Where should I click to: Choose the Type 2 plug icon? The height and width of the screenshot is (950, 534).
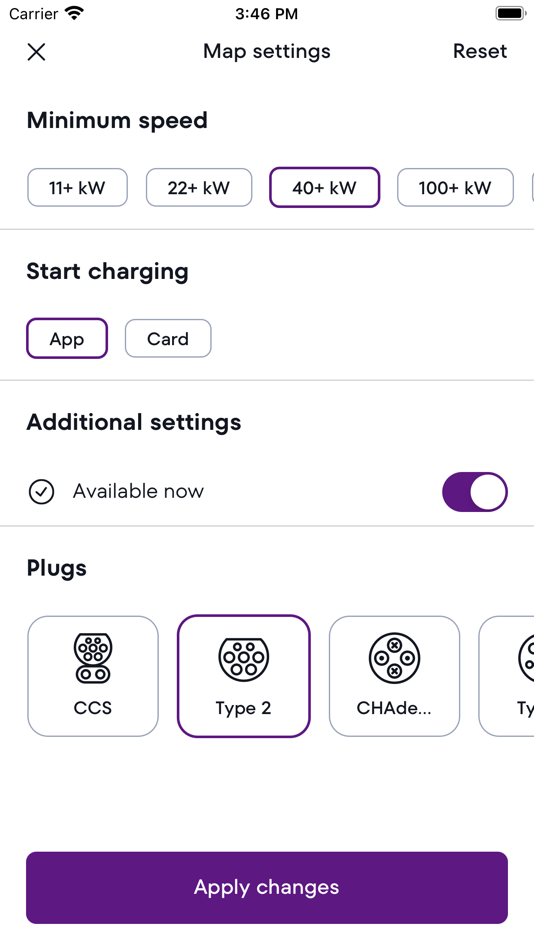click(244, 659)
